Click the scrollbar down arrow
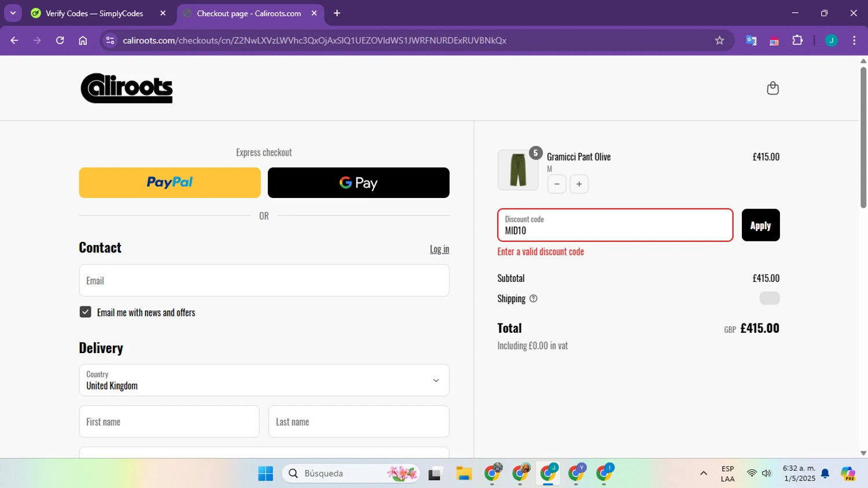Screen dimensions: 868x488 coord(863,453)
